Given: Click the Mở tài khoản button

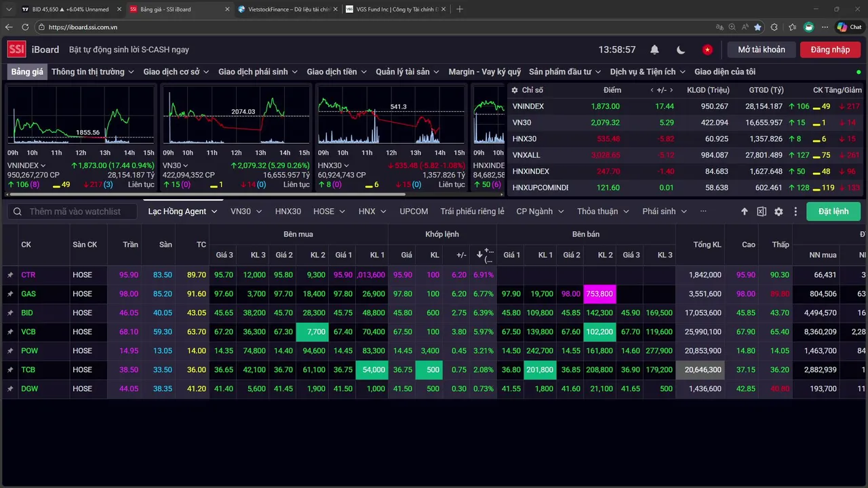Looking at the screenshot, I should [x=762, y=49].
